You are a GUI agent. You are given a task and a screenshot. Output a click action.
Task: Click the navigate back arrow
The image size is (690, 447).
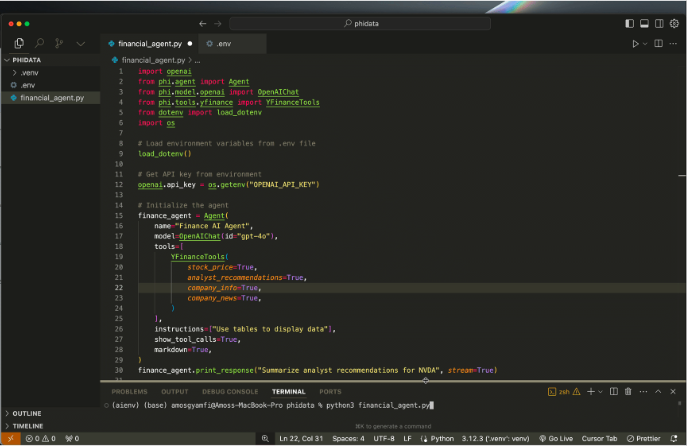point(203,22)
